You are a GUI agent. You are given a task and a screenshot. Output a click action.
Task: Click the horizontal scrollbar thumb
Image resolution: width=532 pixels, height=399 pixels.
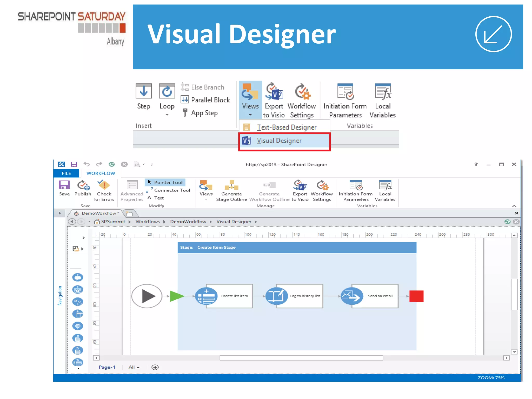(x=301, y=358)
